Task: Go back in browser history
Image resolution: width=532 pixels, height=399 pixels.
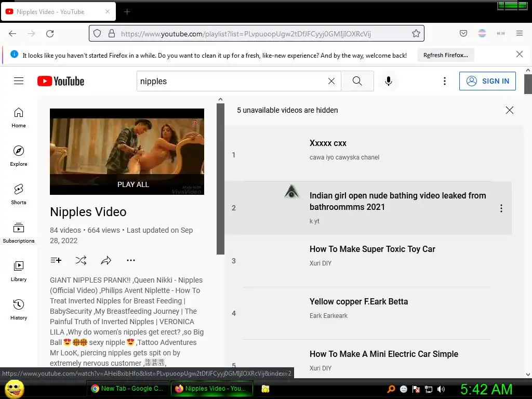Action: [12, 33]
